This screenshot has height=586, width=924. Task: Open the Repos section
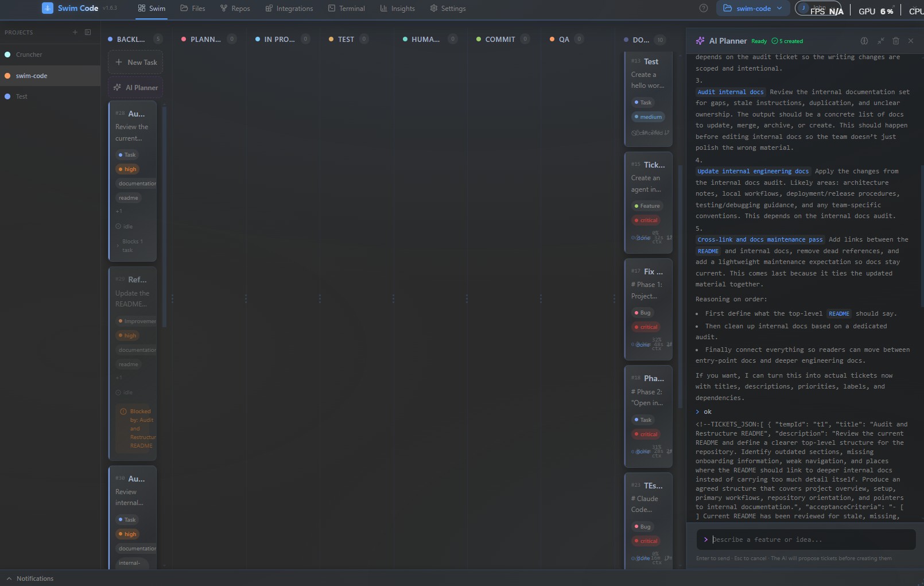[x=235, y=9]
